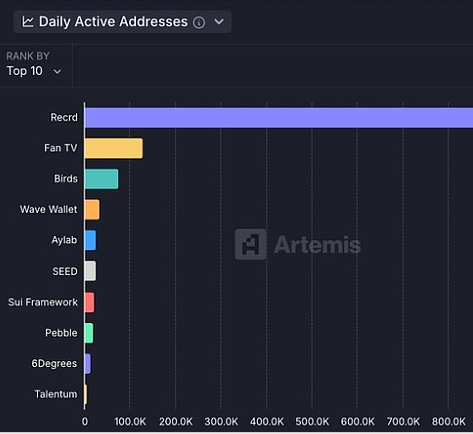This screenshot has width=473, height=434.
Task: Click the gray SEED bar
Action: tap(90, 271)
